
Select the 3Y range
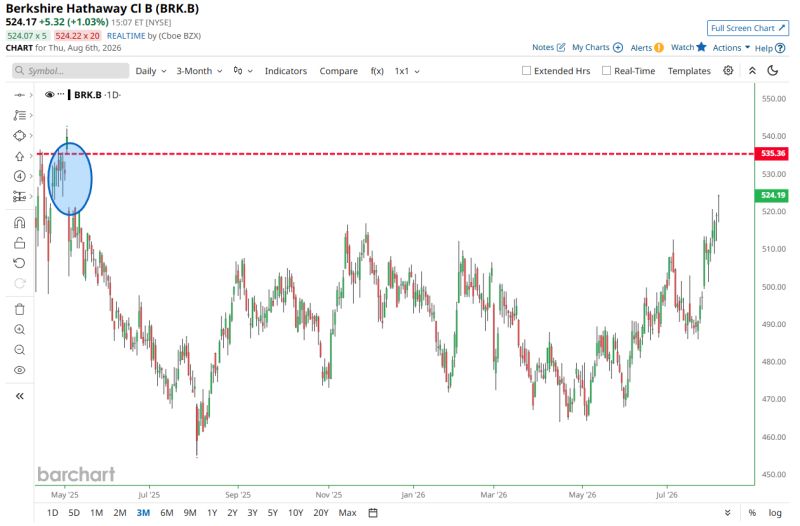click(253, 513)
